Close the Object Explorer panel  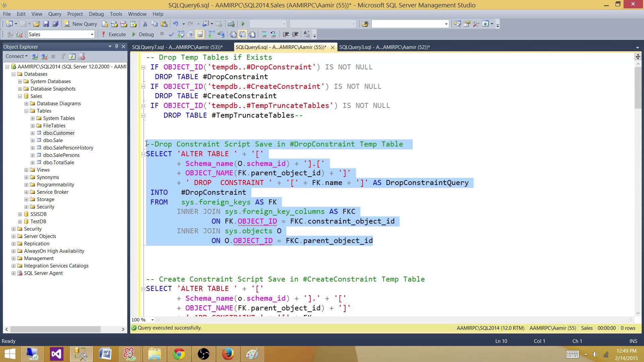coord(123,47)
